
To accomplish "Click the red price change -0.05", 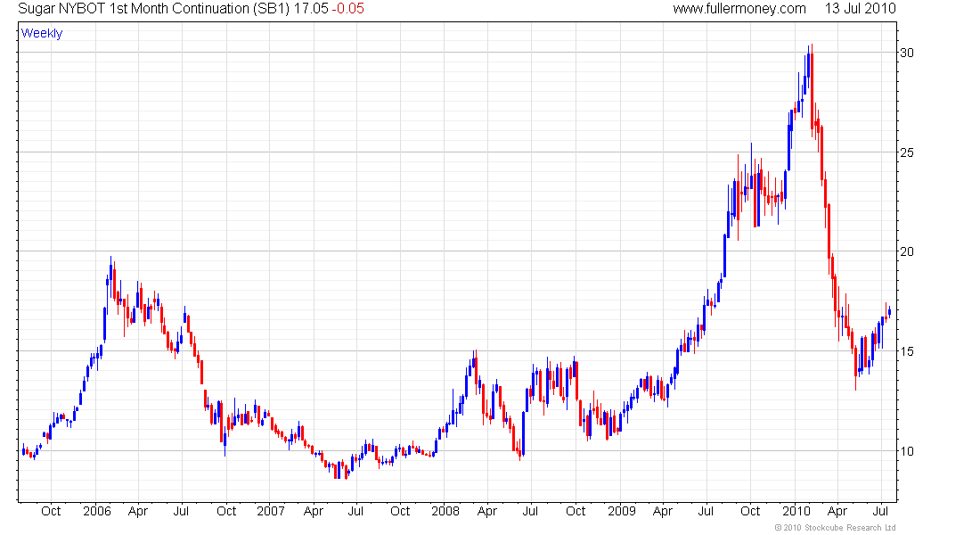I will (347, 9).
